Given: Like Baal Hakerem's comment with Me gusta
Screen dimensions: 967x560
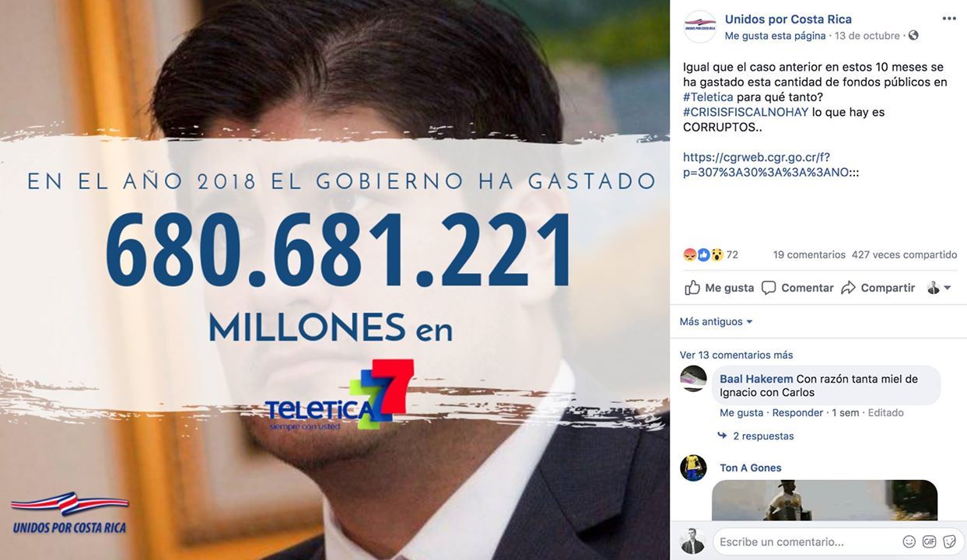Looking at the screenshot, I should tap(741, 412).
